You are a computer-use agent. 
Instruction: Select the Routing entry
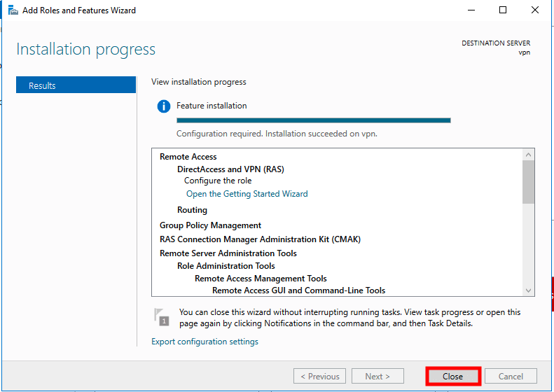(x=192, y=210)
